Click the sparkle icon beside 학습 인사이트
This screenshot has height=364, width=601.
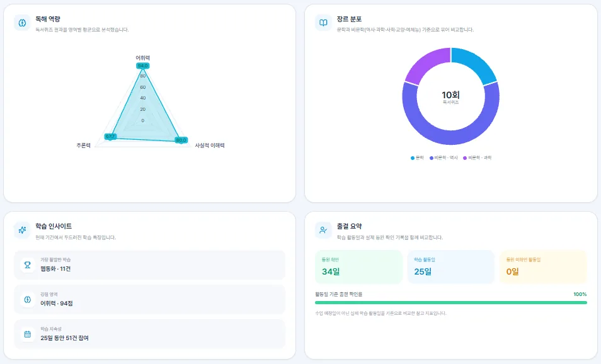(22, 230)
